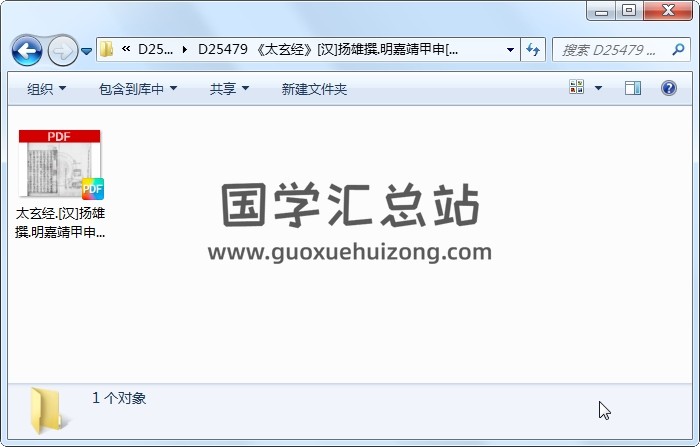The height and width of the screenshot is (447, 700).
Task: Open the view options dropdown arrow
Action: [x=598, y=88]
